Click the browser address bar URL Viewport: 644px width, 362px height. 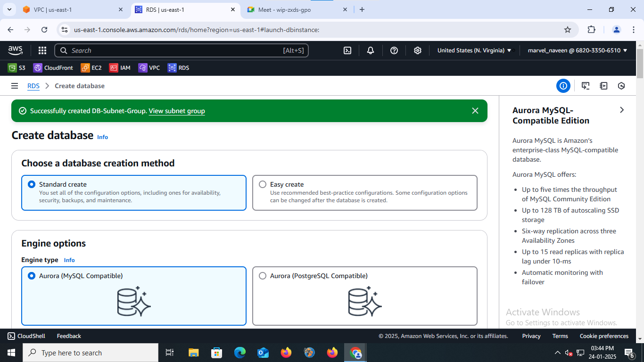pyautogui.click(x=197, y=30)
